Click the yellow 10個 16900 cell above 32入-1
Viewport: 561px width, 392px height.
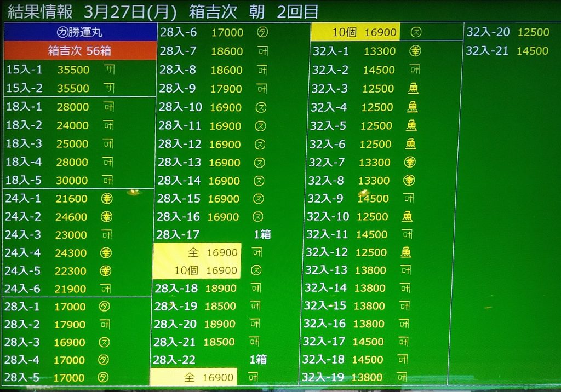[356, 32]
